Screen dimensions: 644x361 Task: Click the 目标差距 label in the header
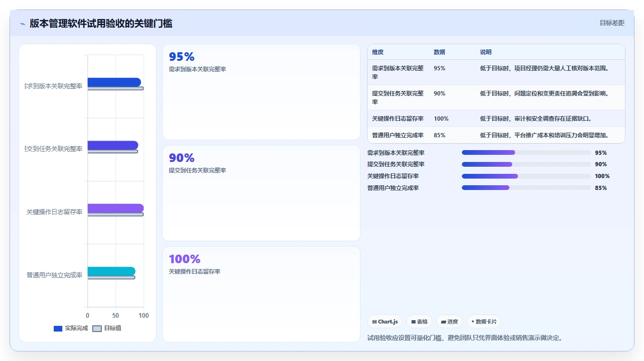click(x=612, y=23)
